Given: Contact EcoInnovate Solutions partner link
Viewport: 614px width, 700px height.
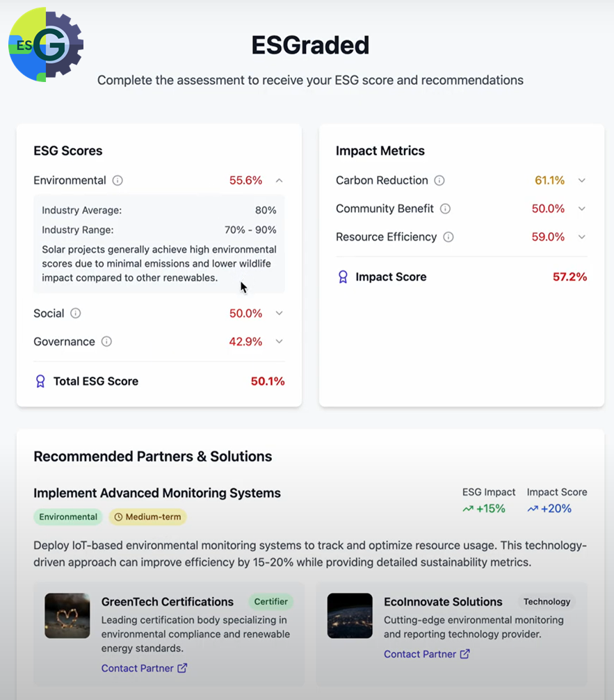Looking at the screenshot, I should pos(427,654).
